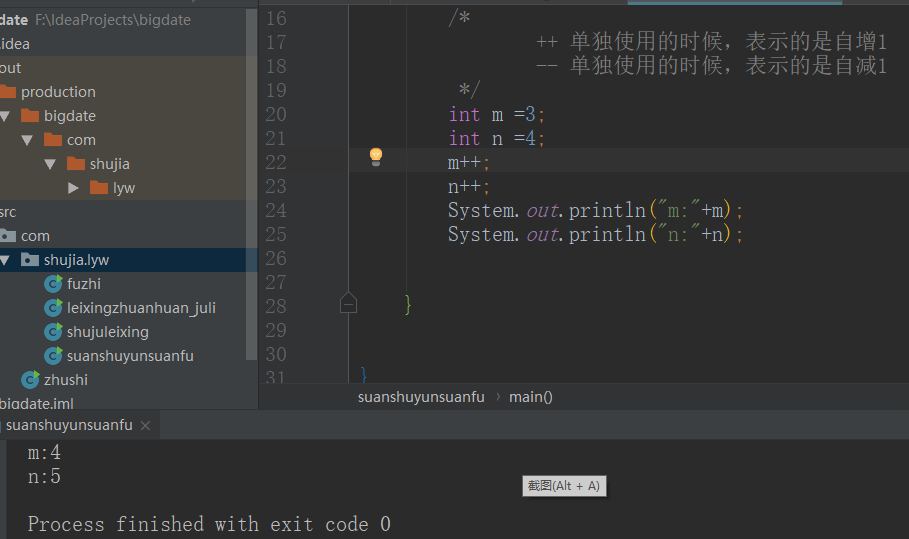Screen dimensions: 909x539
Task: Click the shujia.lyw package icon
Action: pyautogui.click(x=30, y=260)
